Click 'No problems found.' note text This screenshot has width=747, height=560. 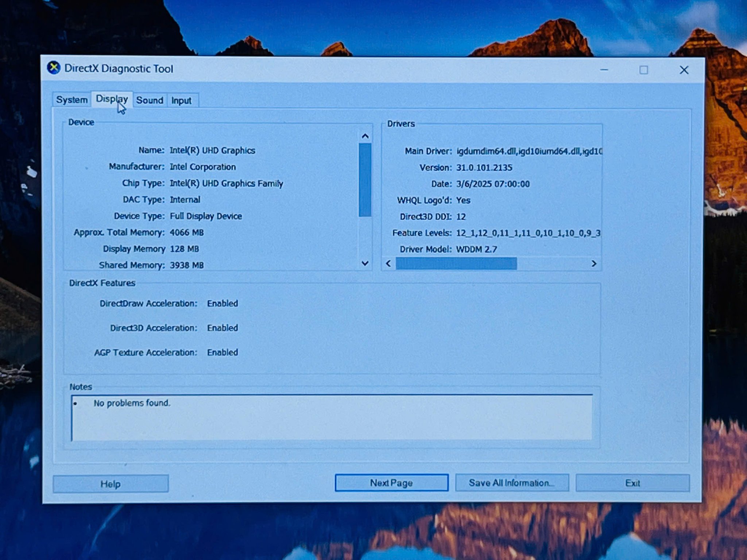click(132, 403)
